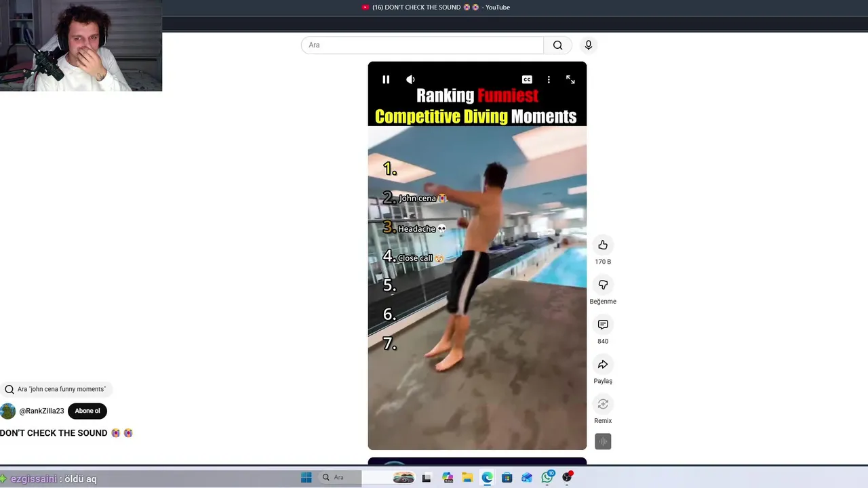Dislike the video (Beğenme)

tap(603, 285)
